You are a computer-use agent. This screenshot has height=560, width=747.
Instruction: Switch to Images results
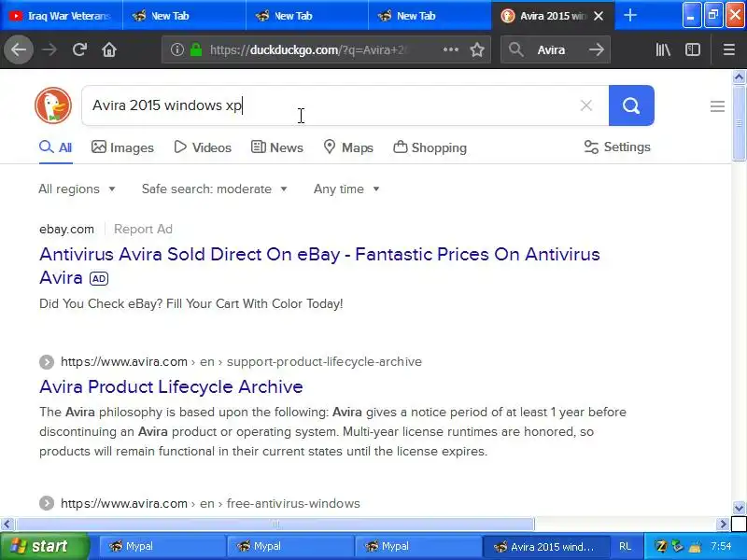coord(122,147)
